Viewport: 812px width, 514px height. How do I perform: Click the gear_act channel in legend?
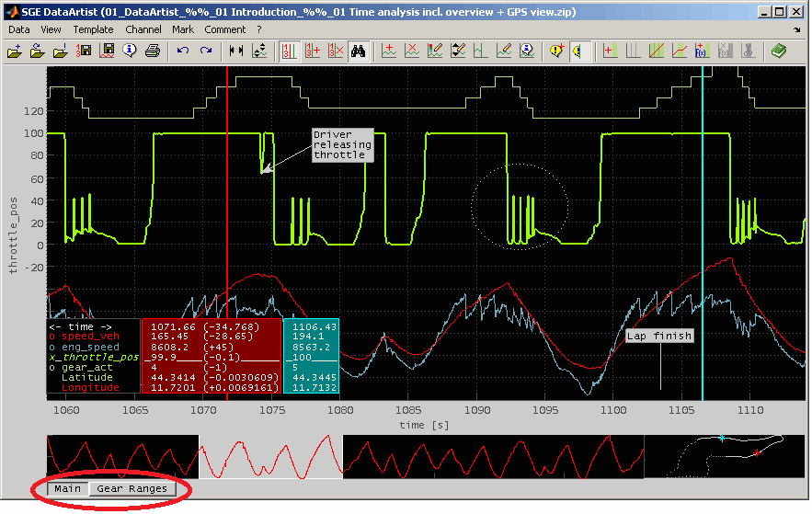tap(87, 368)
